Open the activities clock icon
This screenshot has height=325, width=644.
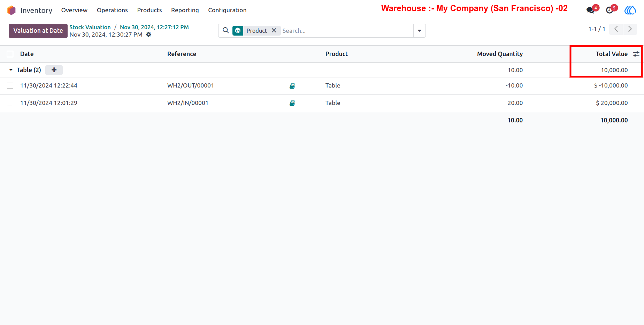[x=609, y=10]
